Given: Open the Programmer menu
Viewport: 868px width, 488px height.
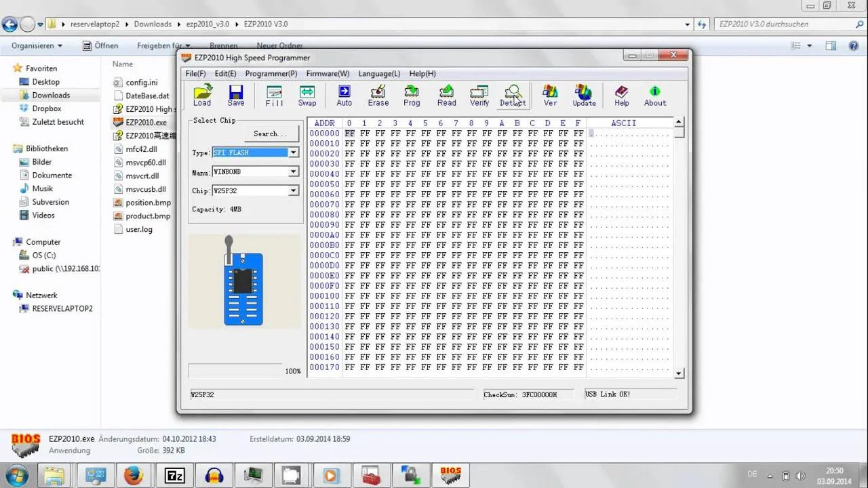Looking at the screenshot, I should pos(271,73).
